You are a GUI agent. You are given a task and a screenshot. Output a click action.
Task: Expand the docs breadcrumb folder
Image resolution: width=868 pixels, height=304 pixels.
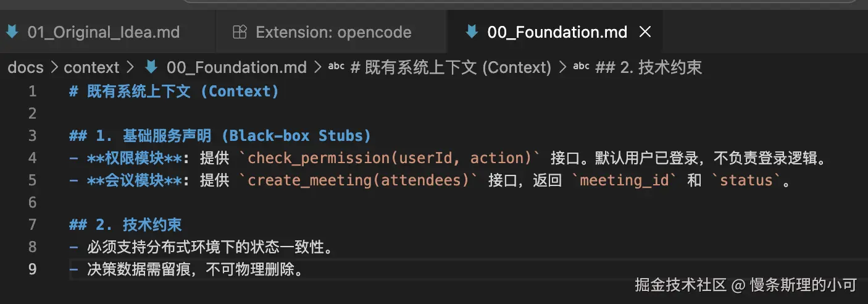(25, 67)
